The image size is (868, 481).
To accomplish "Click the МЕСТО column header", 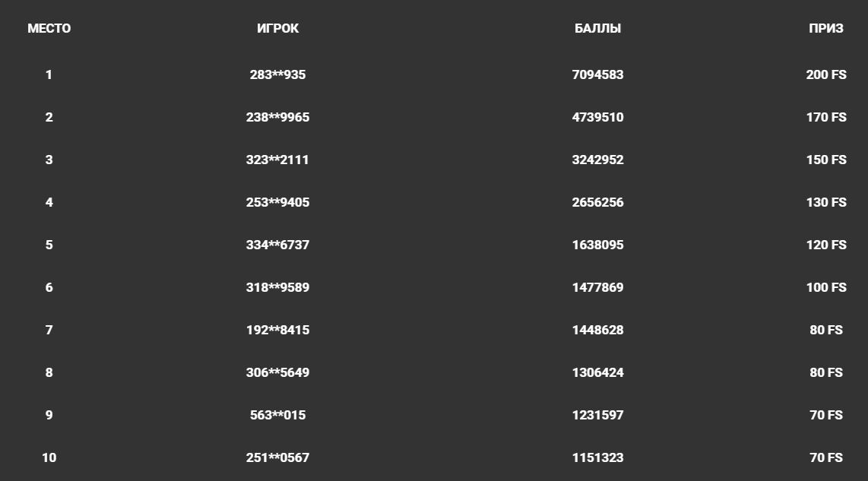I will [49, 29].
